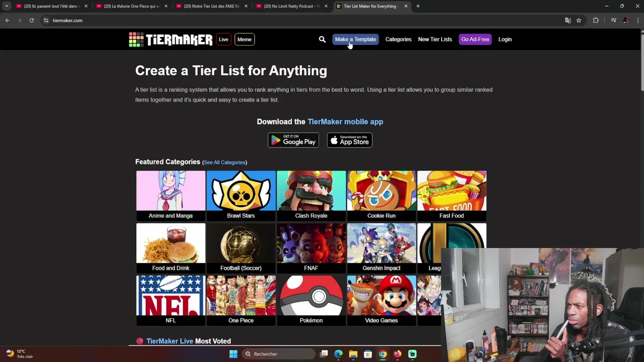Viewport: 644px width, 362px height.
Task: Bookmark this page with the star
Action: tap(579, 20)
